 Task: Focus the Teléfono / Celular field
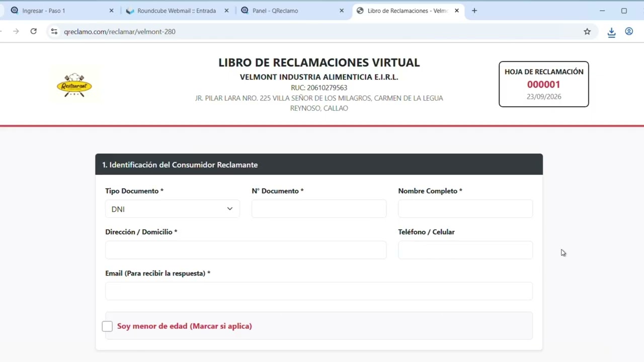465,250
